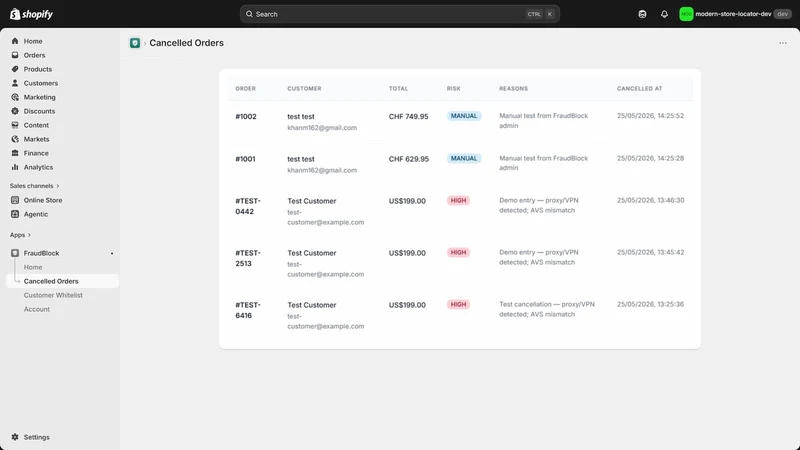Click the FraudBlock app icon in sidebar
This screenshot has width=800, height=450.
[x=15, y=253]
